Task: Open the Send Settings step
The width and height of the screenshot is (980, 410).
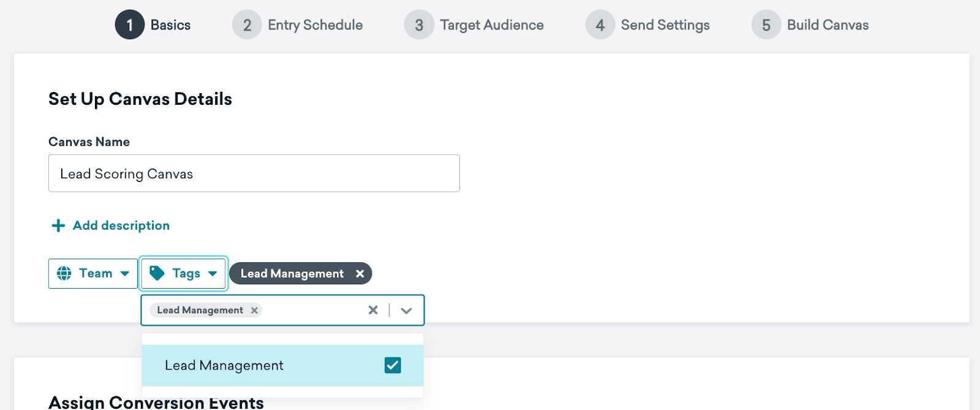Action: [x=648, y=25]
